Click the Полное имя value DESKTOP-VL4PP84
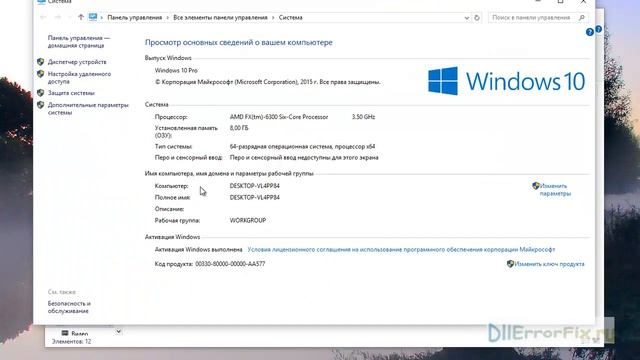 click(255, 197)
